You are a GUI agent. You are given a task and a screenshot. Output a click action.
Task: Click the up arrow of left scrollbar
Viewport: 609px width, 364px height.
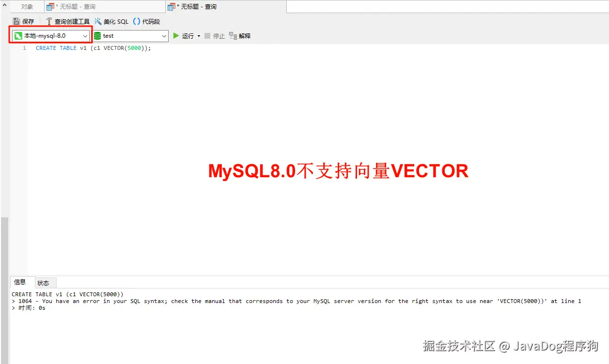click(4, 4)
